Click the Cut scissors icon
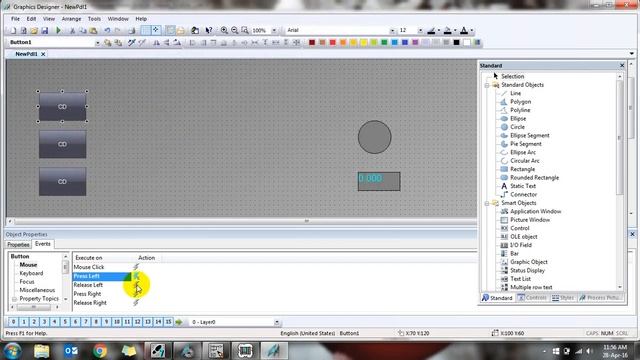This screenshot has width=640, height=360. [72, 31]
